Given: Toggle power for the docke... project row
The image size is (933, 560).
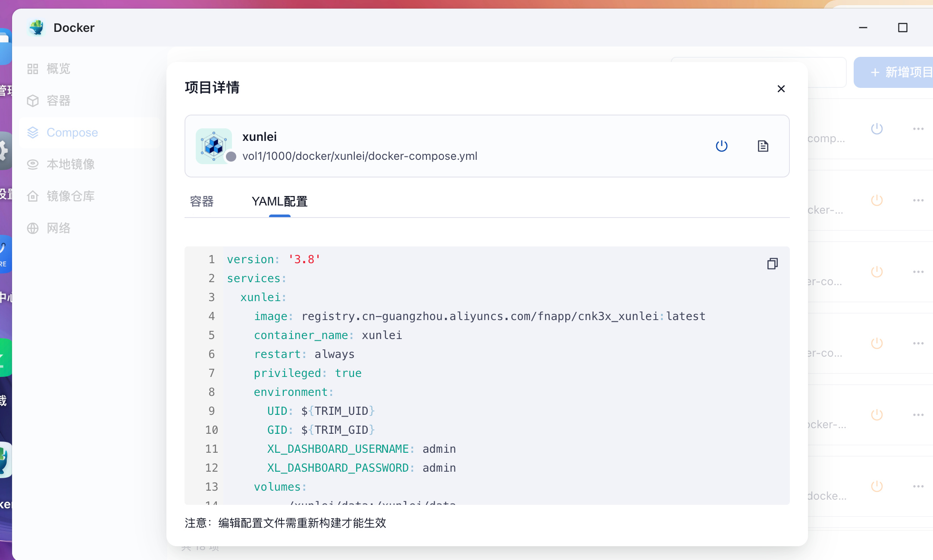Looking at the screenshot, I should point(877,486).
